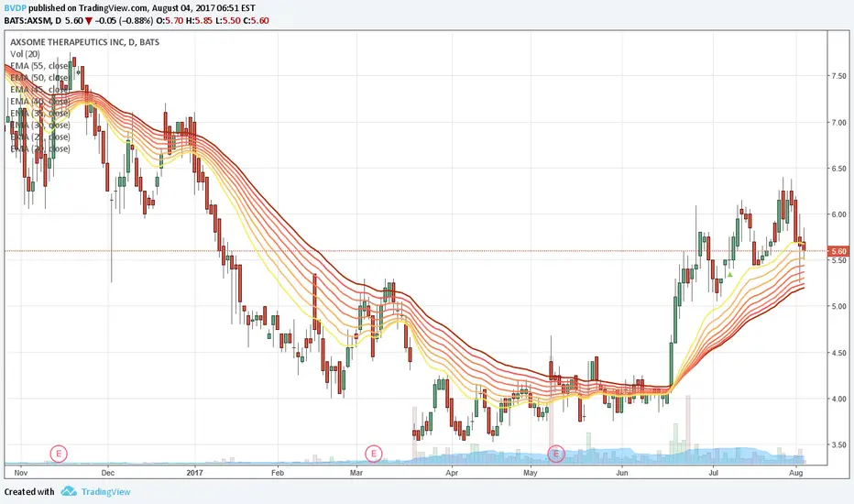
Task: Click the 7.50 price axis label
Action: pos(839,76)
